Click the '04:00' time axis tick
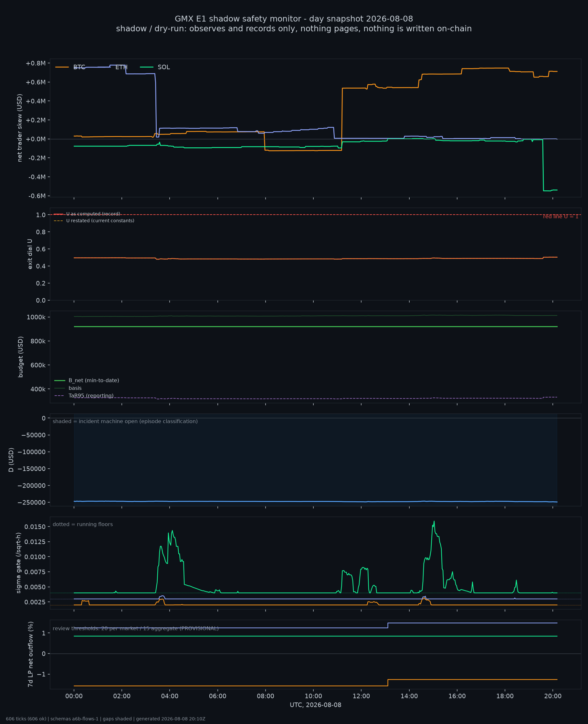Image resolution: width=588 pixels, height=724 pixels. (170, 697)
